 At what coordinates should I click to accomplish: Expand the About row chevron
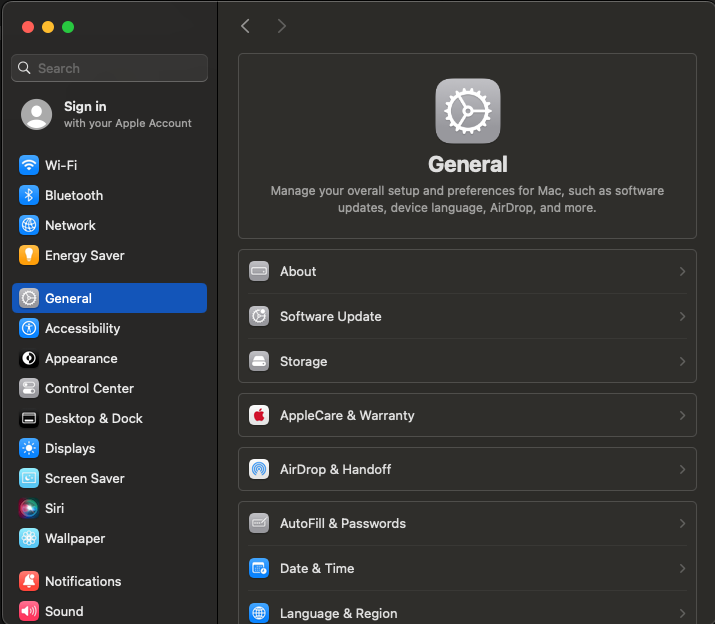coord(682,271)
